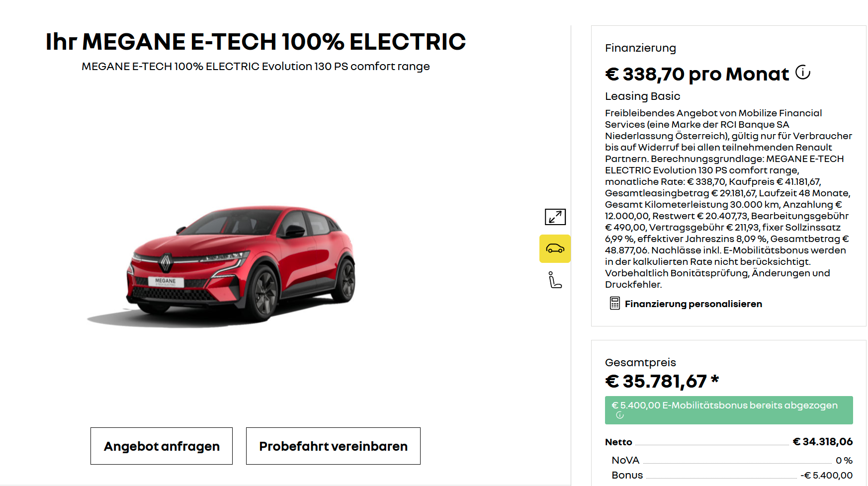Click the calculator icon for financing

pos(615,303)
